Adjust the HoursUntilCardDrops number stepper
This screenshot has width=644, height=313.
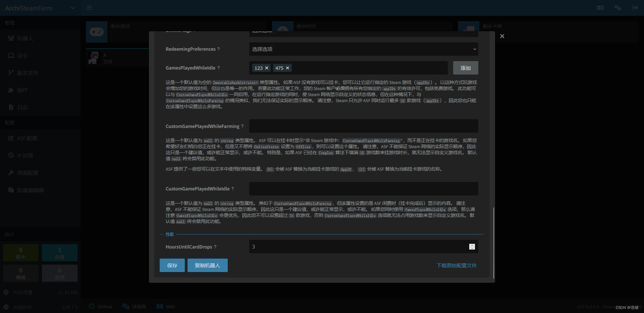pos(472,247)
